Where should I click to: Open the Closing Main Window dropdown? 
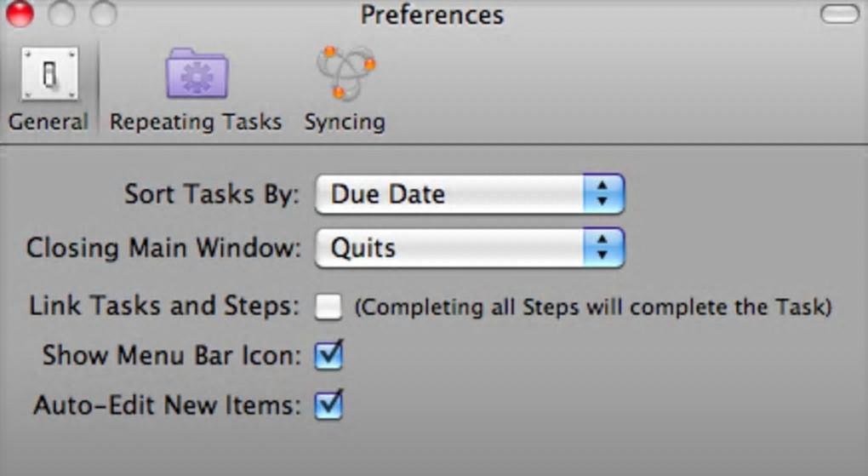451,248
